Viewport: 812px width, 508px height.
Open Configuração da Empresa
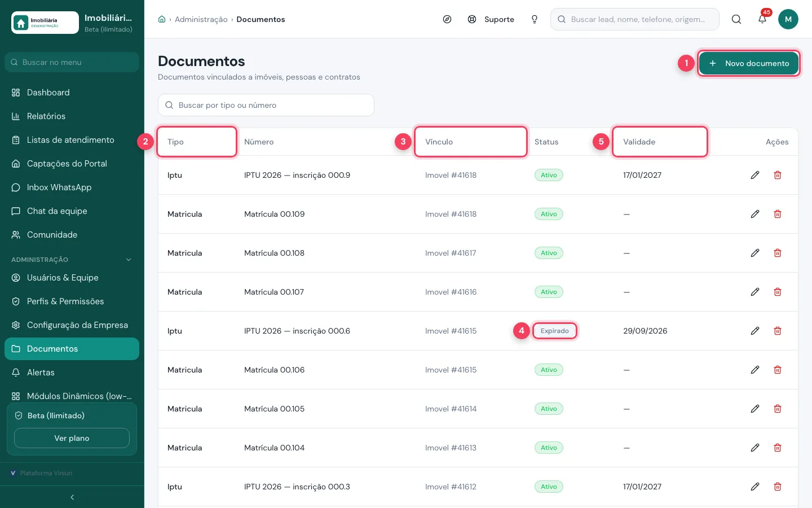click(72, 325)
